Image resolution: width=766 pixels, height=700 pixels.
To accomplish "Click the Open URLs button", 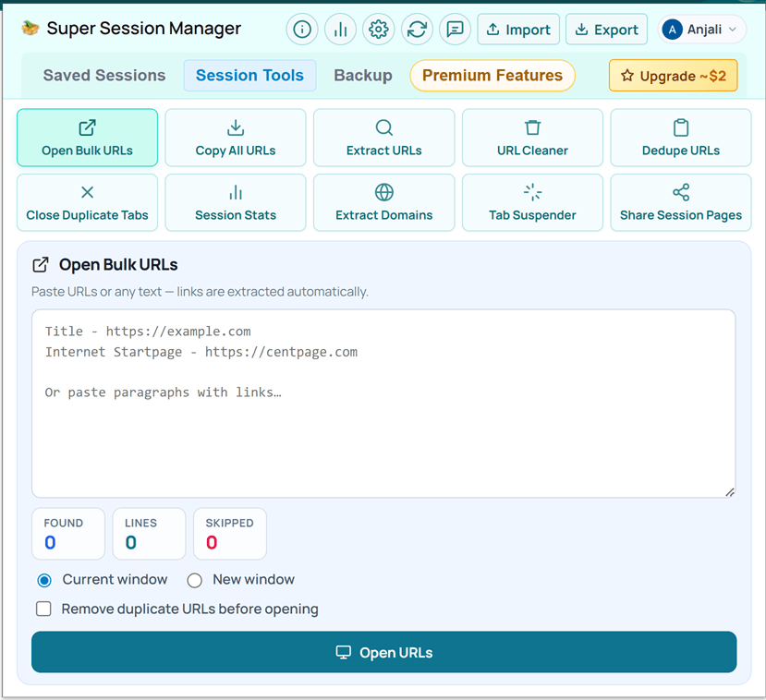I will click(384, 652).
